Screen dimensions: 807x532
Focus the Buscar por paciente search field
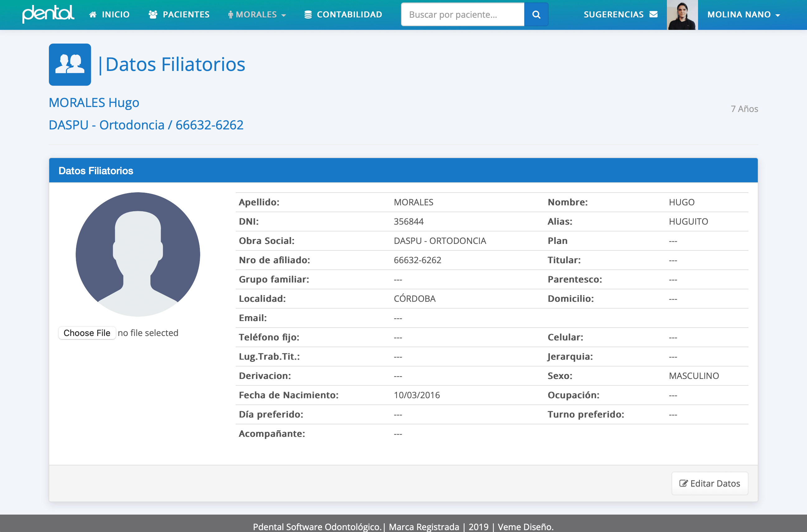[x=462, y=15]
